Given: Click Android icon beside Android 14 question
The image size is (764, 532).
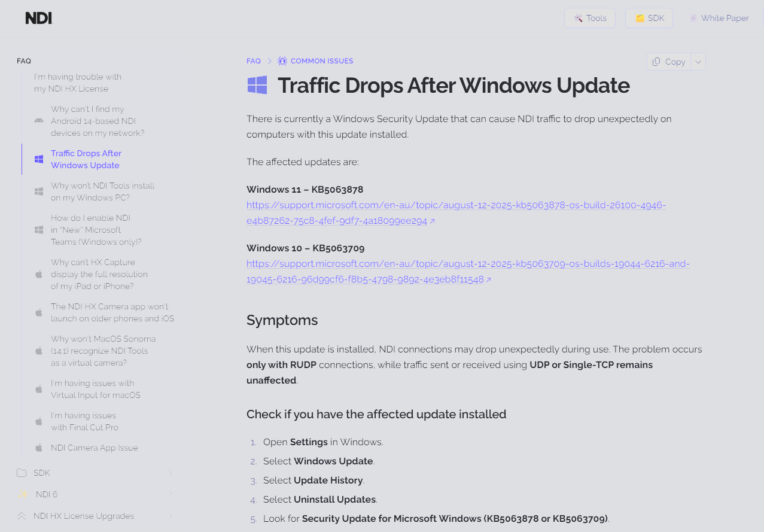Looking at the screenshot, I should click(x=39, y=121).
